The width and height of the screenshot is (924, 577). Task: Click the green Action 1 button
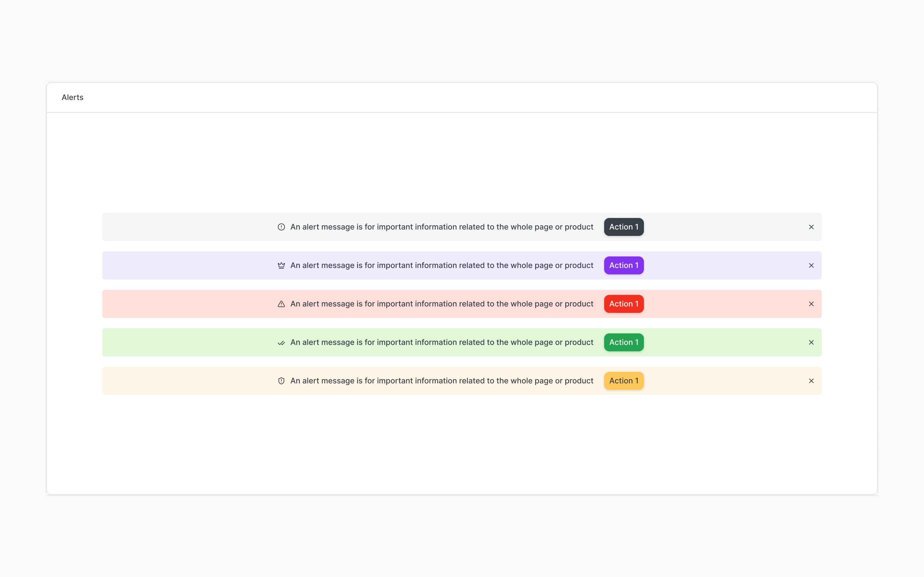[x=623, y=342]
